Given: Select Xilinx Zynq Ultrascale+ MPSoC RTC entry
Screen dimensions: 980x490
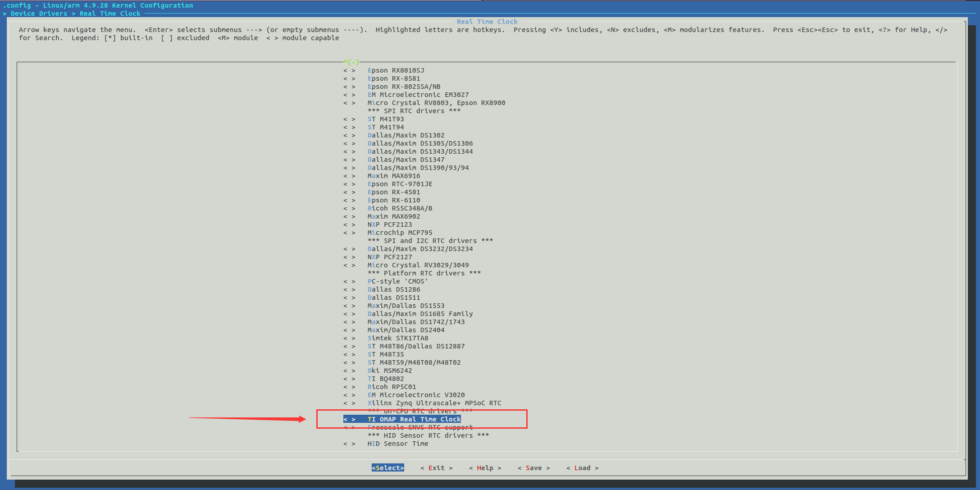Looking at the screenshot, I should pos(434,403).
